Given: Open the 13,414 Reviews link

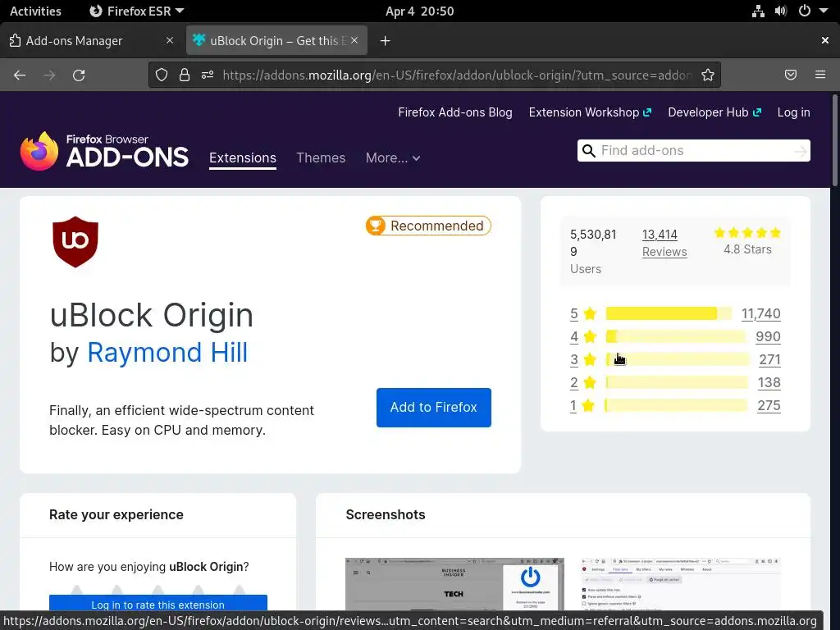Looking at the screenshot, I should pyautogui.click(x=664, y=243).
